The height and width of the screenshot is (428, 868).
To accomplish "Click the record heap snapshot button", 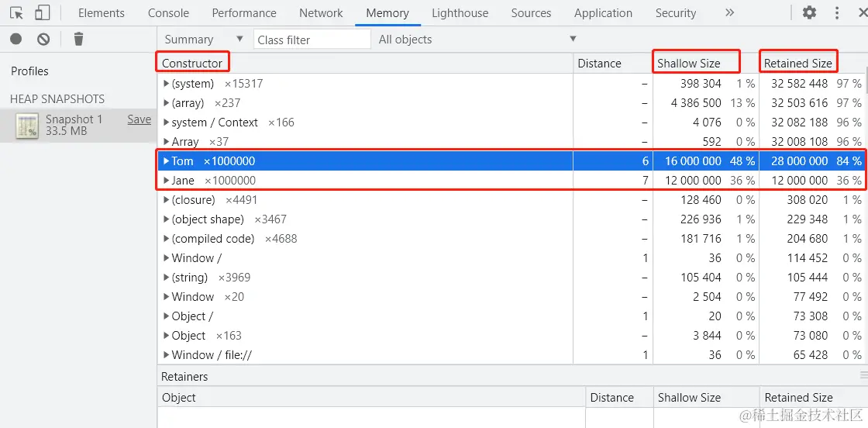I will (x=15, y=39).
